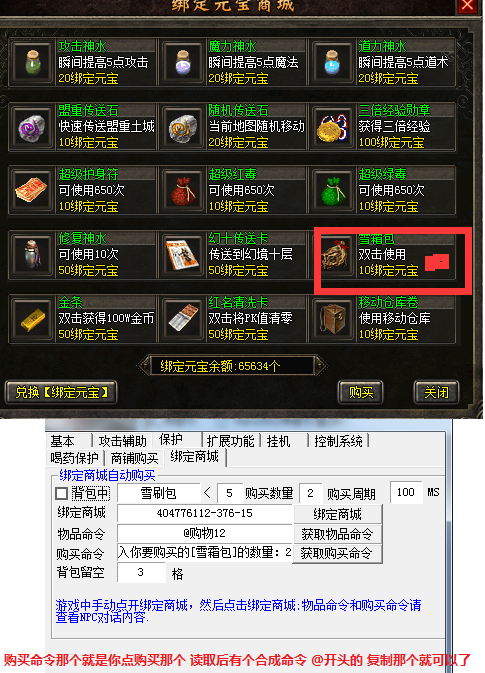
Task: Select the 超级红毒 red pouch icon
Action: point(183,191)
